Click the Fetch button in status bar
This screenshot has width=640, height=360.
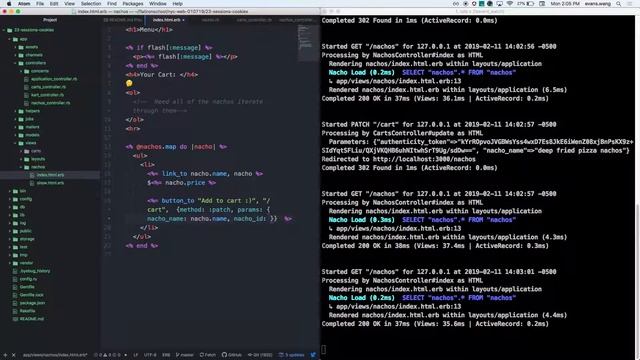pyautogui.click(x=208, y=355)
